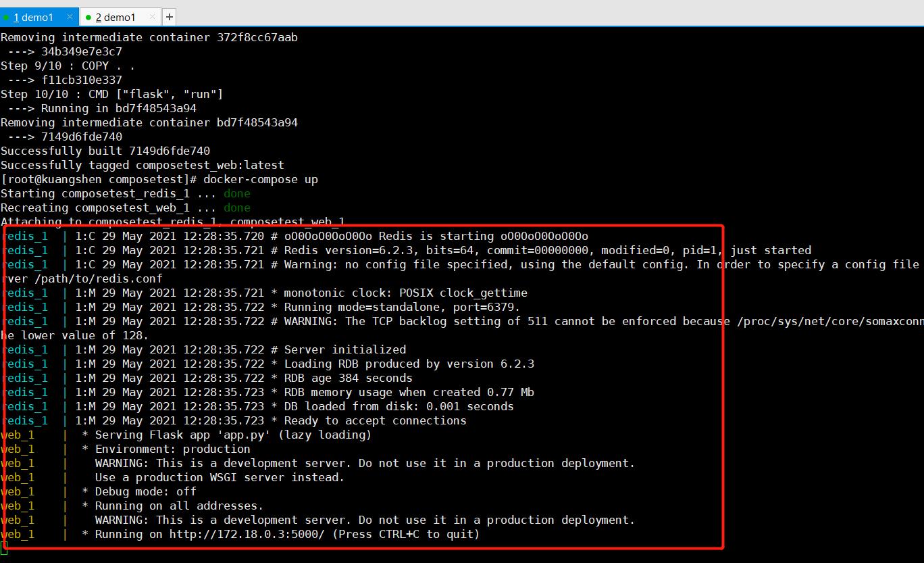Viewport: 924px width, 563px height.
Task: Click the 'Recreating composetest_web_1 ... done' line
Action: coord(126,208)
